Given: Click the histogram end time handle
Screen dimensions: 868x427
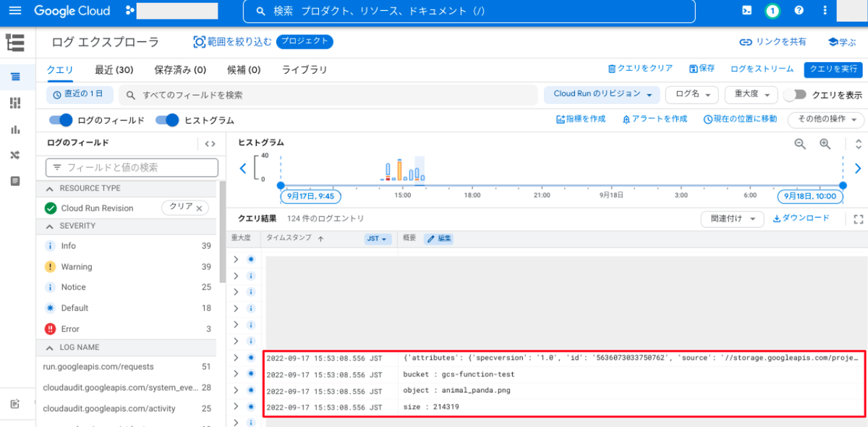Looking at the screenshot, I should click(x=843, y=186).
